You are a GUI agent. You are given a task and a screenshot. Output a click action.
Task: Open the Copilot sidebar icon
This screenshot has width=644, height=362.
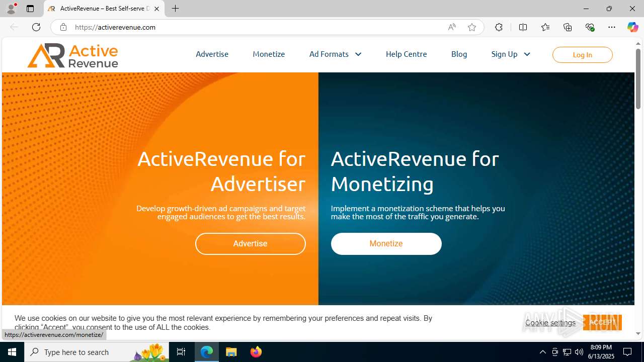632,27
